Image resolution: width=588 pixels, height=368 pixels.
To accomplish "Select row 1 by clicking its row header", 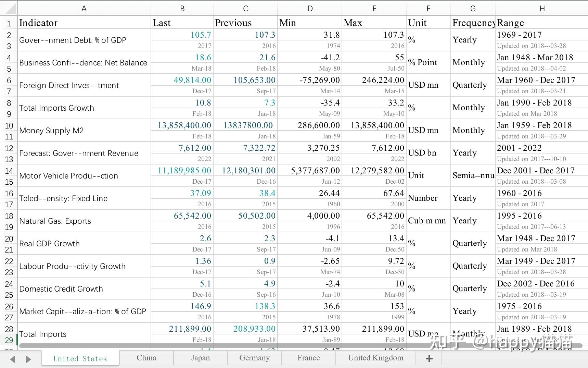I will pyautogui.click(x=9, y=23).
